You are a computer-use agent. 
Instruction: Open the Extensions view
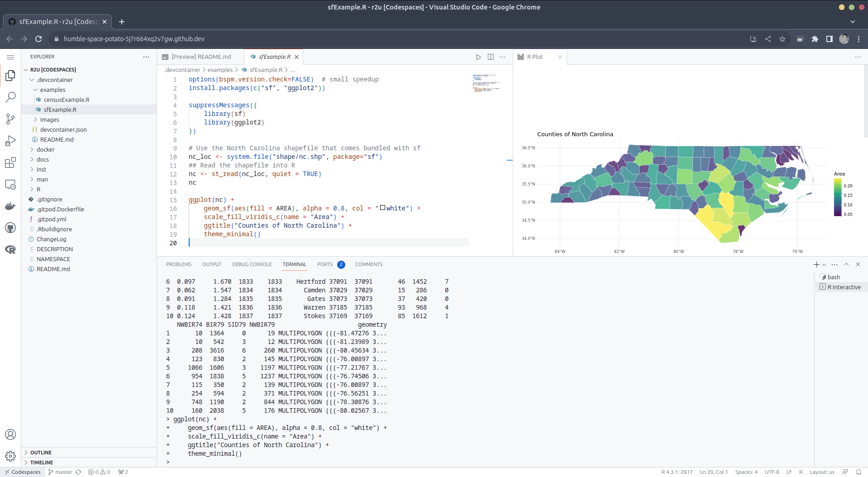[10, 162]
